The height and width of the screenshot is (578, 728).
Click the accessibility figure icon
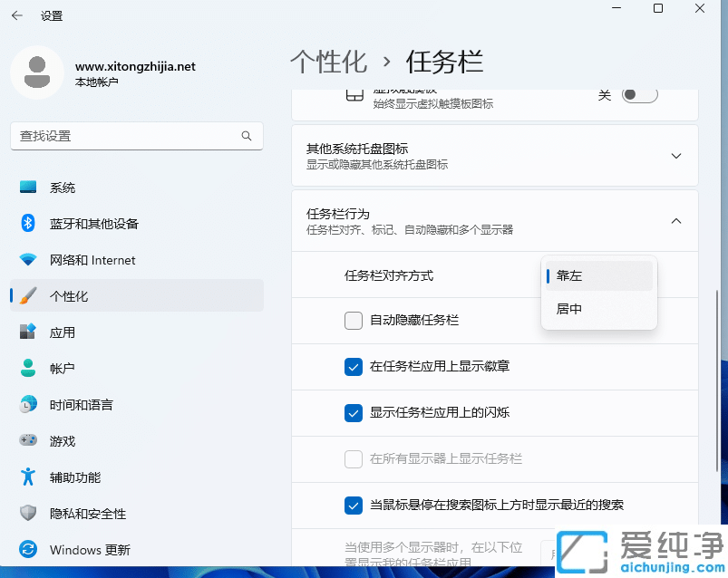[28, 477]
